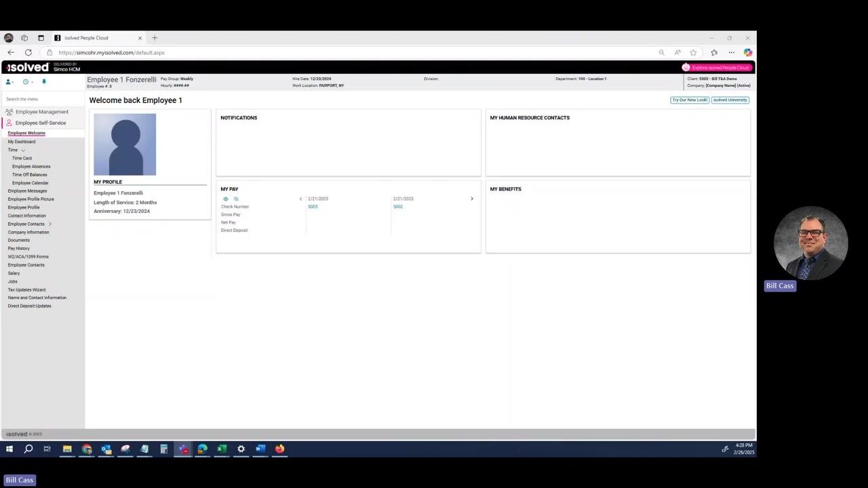Select Pay History from the sidebar menu
868x488 pixels.
19,249
